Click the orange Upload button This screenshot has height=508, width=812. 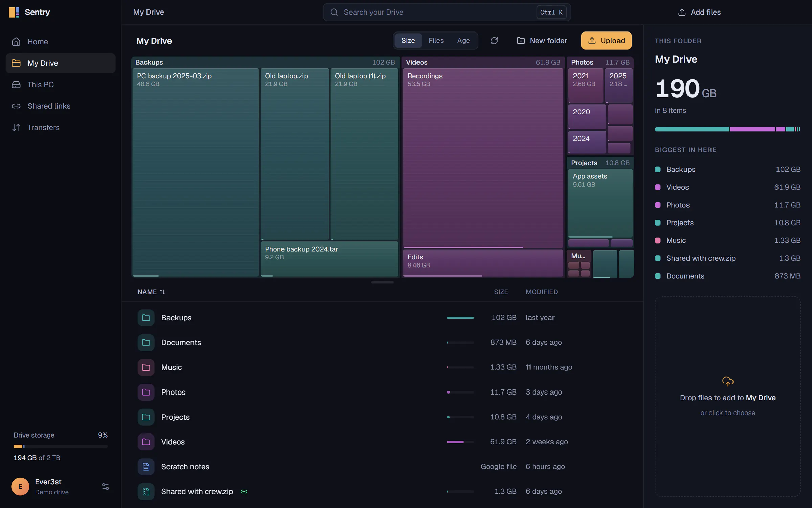[x=606, y=41]
